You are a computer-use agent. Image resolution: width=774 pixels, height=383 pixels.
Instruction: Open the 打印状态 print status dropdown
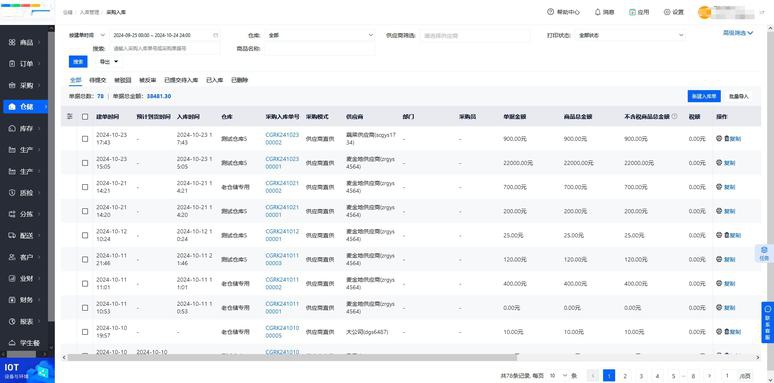pos(630,35)
